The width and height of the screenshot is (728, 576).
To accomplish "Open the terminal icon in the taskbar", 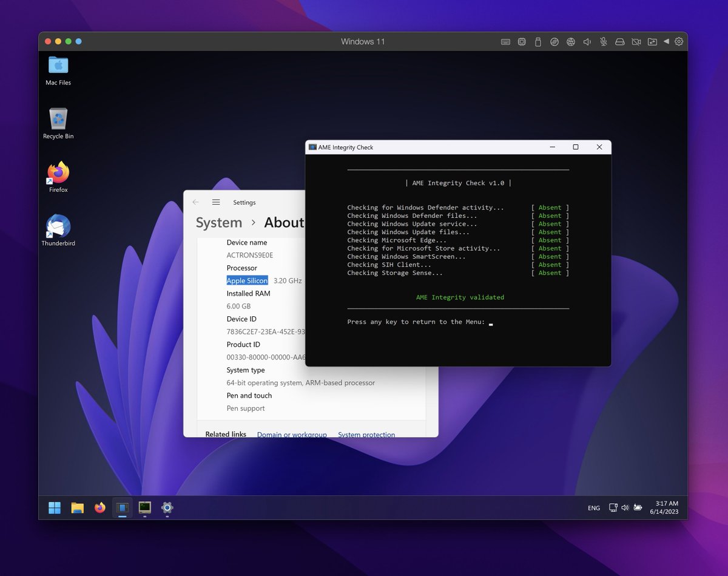I will click(x=144, y=508).
